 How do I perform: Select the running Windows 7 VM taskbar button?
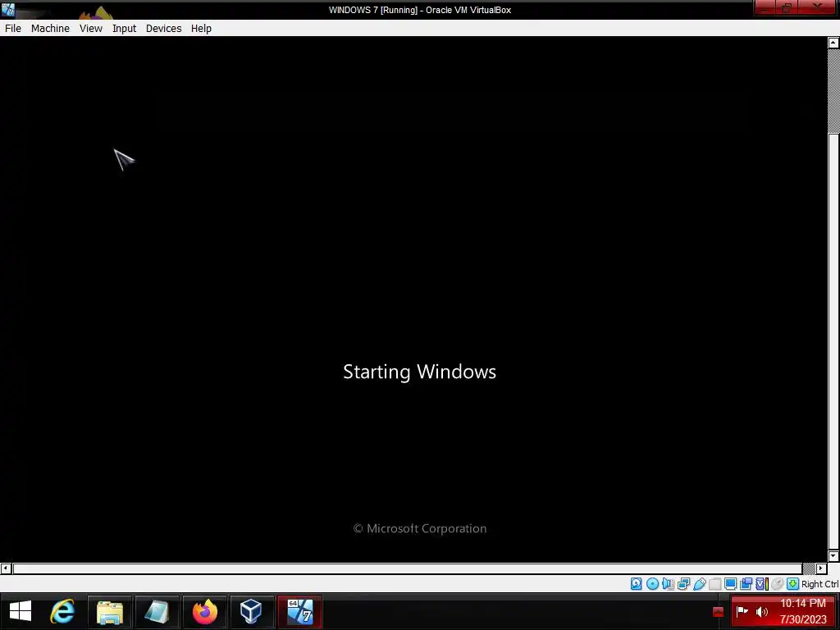point(300,611)
